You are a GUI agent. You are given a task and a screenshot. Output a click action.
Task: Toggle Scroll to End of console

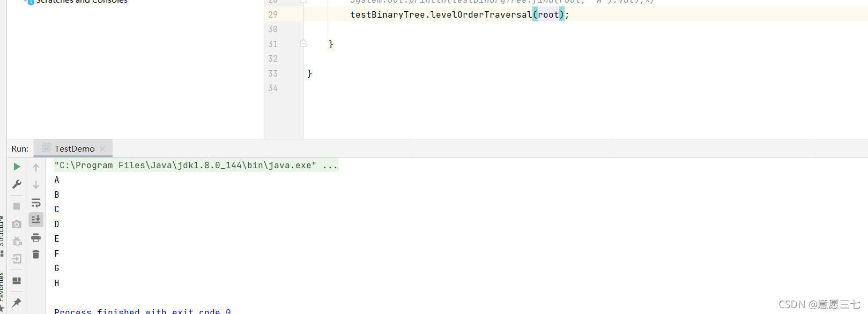coord(36,219)
